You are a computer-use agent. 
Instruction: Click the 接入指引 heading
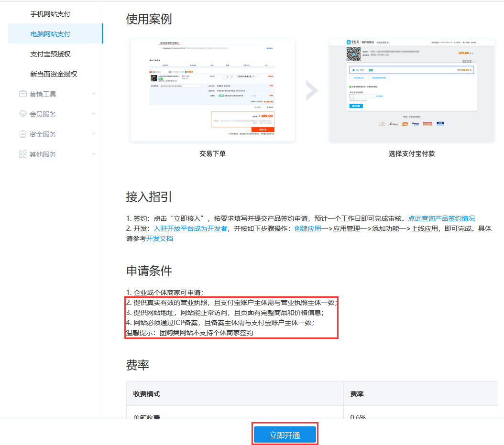[149, 196]
